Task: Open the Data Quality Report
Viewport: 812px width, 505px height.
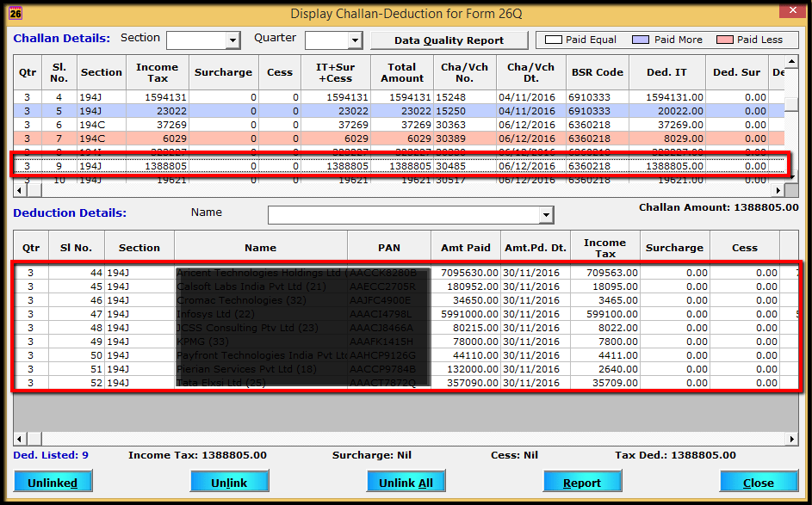Action: (x=449, y=40)
